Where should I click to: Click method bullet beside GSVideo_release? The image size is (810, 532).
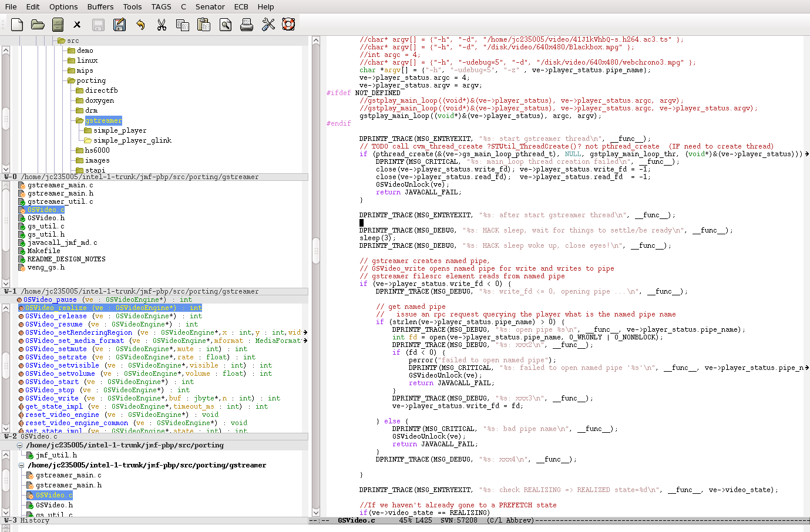21,316
